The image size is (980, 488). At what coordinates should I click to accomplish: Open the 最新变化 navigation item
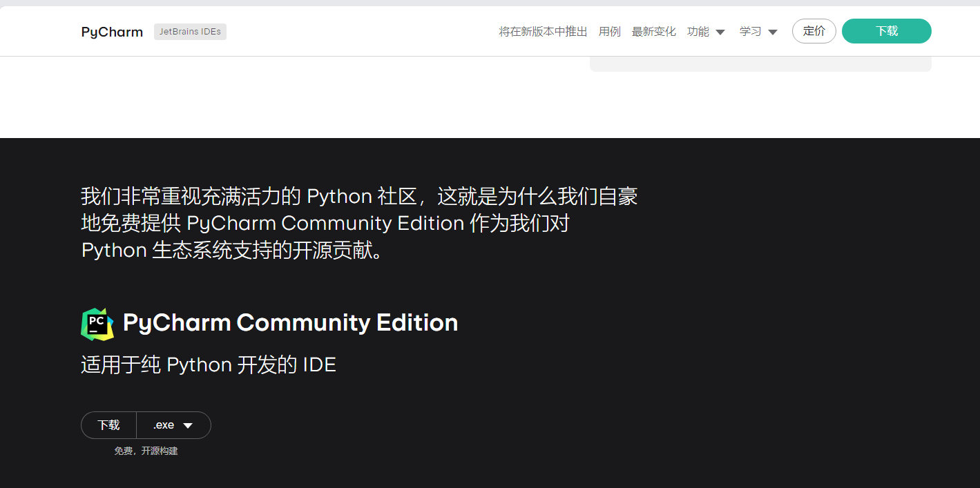coord(654,32)
